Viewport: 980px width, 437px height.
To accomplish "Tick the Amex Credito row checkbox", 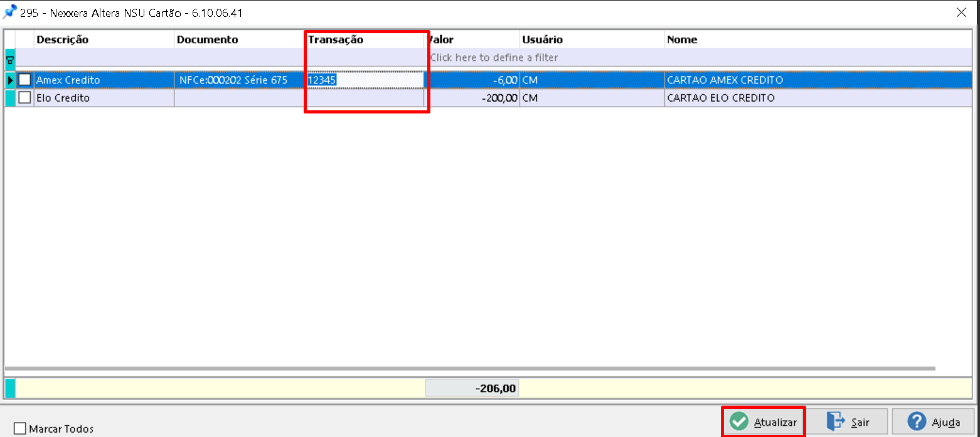I will point(24,80).
